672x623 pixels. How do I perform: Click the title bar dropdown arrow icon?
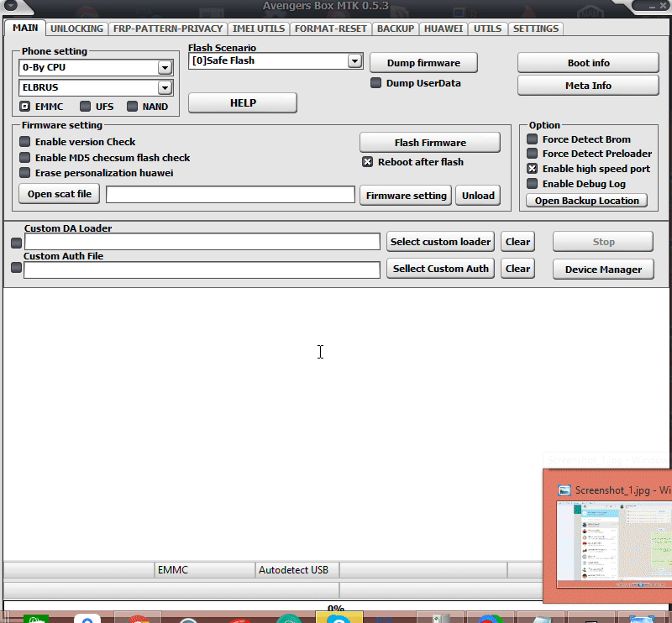tap(10, 6)
